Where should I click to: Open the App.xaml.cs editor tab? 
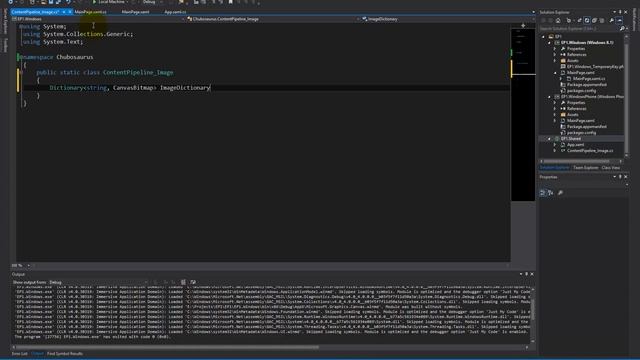pyautogui.click(x=175, y=12)
